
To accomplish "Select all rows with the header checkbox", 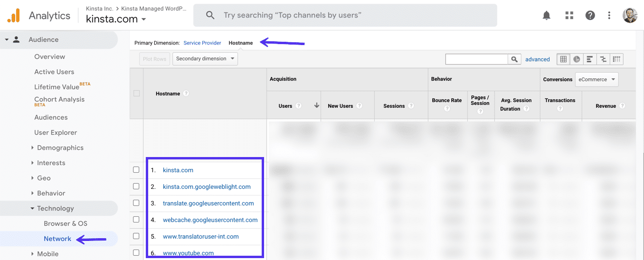I will tap(137, 93).
